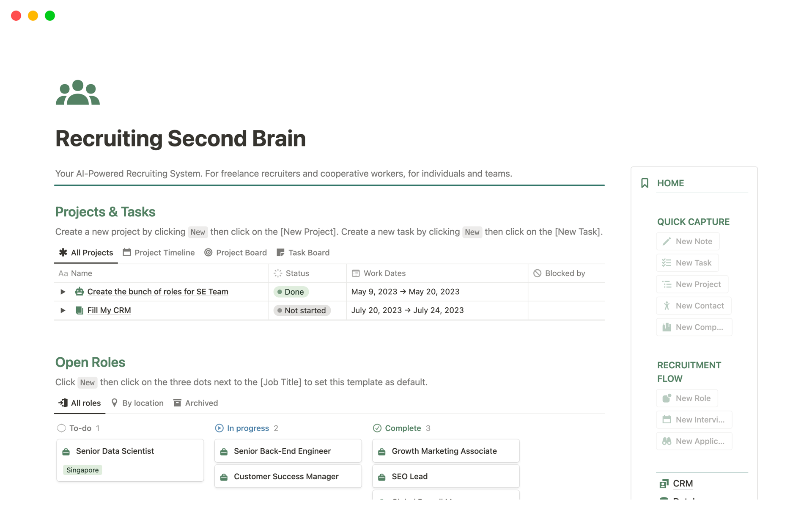Click the binoculars icon on New Applic...
812x508 pixels.
tap(667, 441)
